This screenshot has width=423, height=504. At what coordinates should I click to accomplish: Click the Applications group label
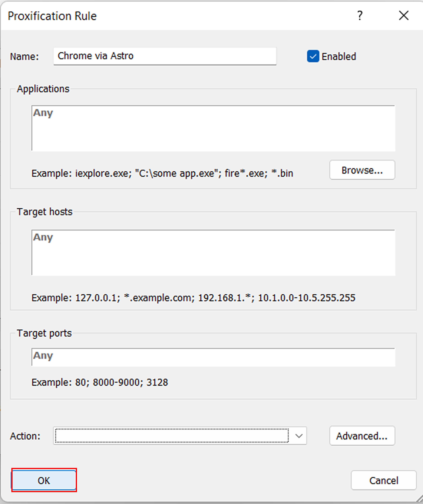click(43, 89)
